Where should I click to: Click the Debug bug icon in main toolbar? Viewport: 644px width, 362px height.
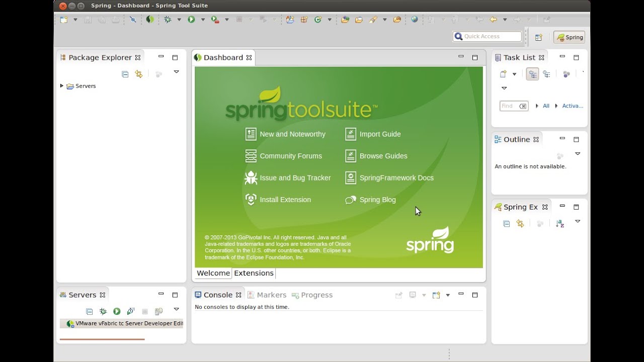coord(168,20)
